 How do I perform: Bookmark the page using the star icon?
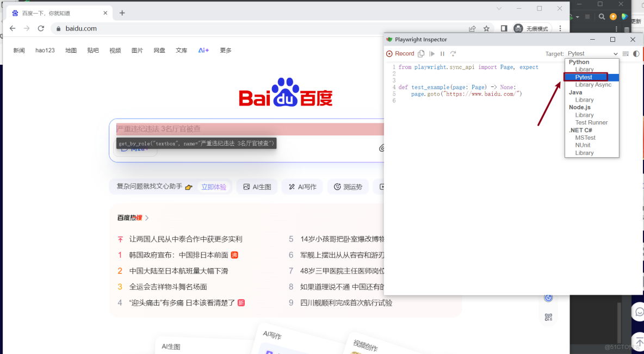486,28
